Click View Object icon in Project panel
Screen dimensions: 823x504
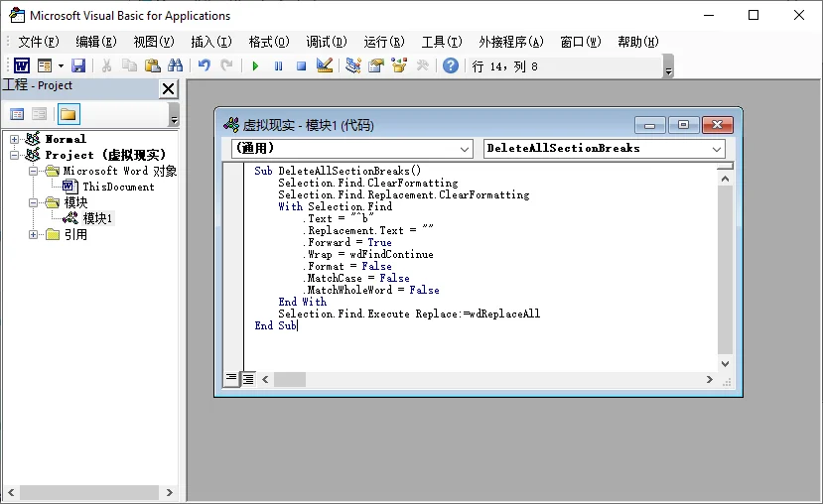point(40,114)
